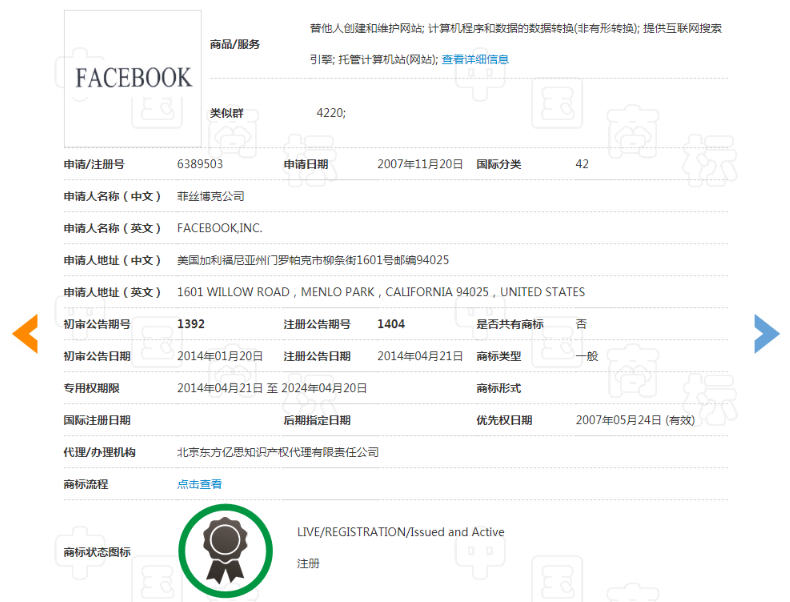Screen dimensions: 790x602
Task: Select the applicant name FACEBOOK,INC.
Action: point(220,228)
